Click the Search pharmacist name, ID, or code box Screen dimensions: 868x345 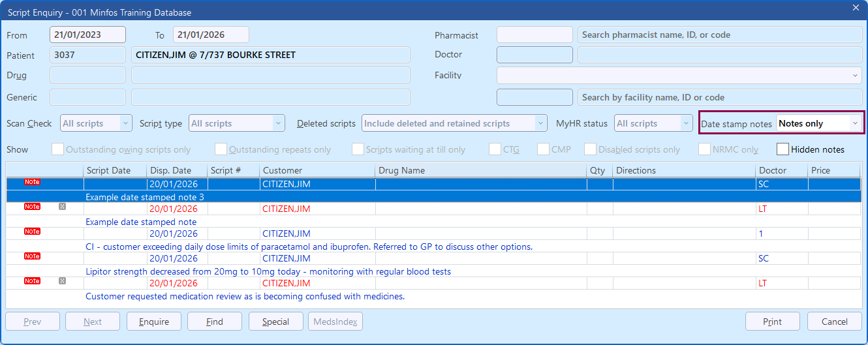(720, 35)
